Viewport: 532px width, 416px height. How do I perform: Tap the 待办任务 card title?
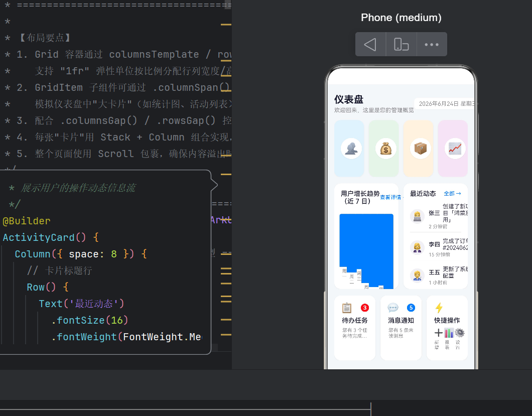click(354, 320)
